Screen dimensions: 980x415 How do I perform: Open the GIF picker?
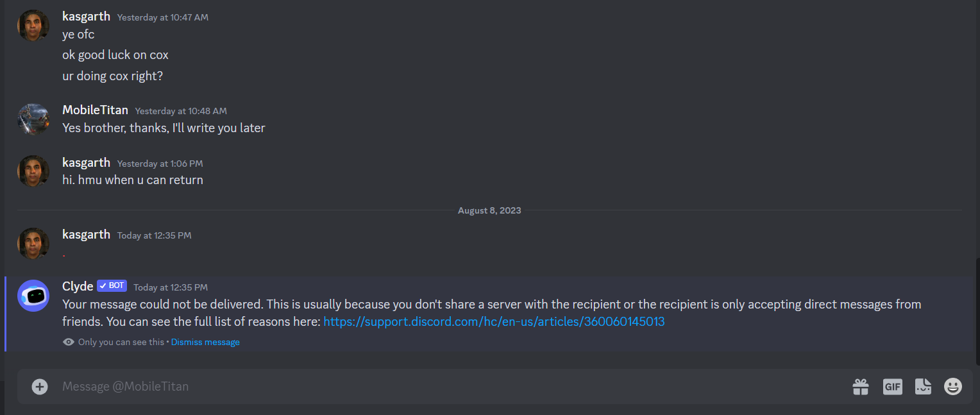point(892,386)
